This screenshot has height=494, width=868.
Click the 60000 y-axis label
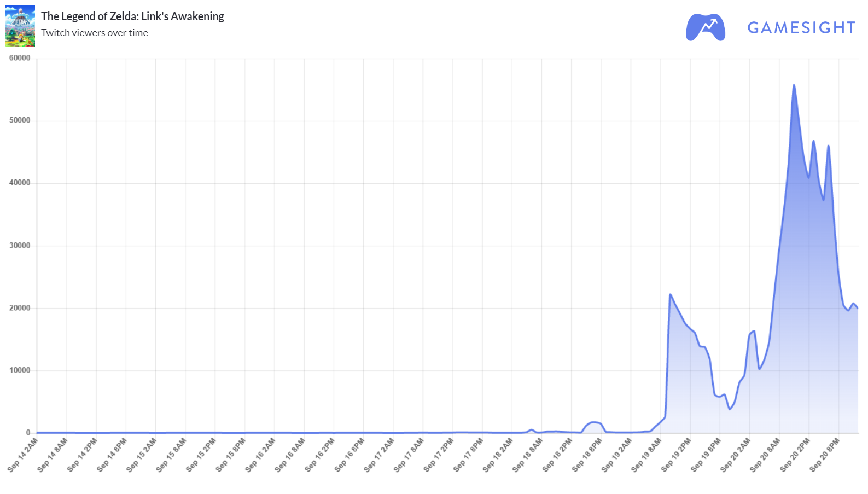20,58
